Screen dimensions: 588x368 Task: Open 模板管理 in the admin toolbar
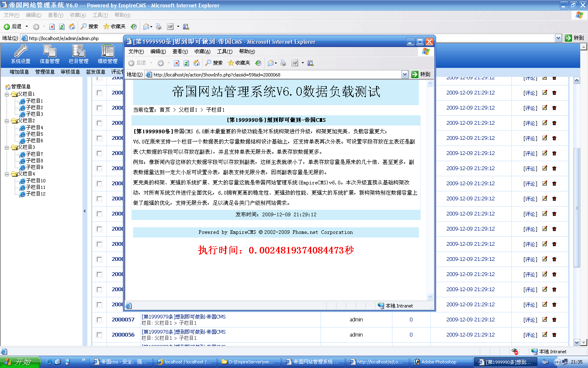(x=107, y=54)
